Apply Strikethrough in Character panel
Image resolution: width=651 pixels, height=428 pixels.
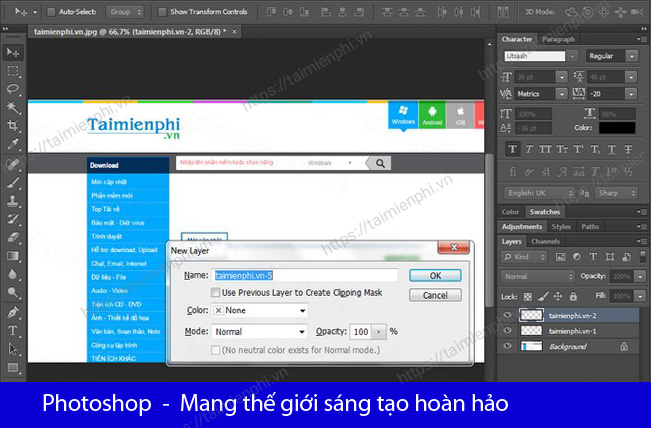(x=628, y=149)
